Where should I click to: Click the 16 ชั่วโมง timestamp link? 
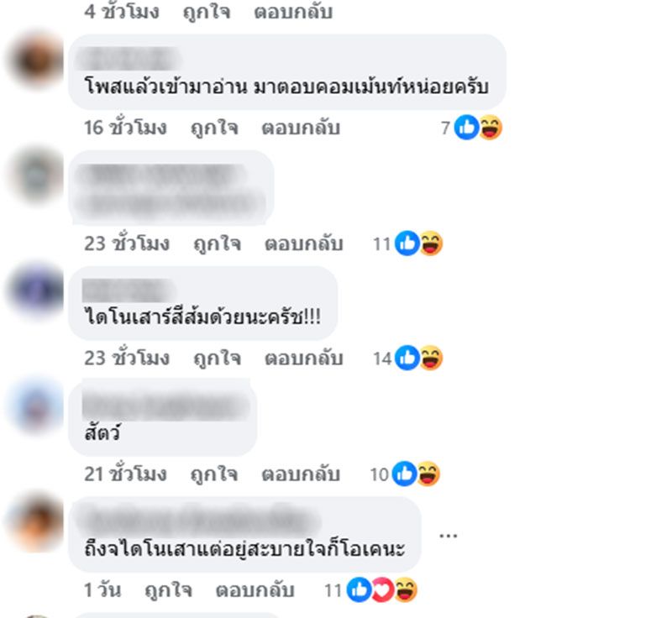tap(125, 128)
